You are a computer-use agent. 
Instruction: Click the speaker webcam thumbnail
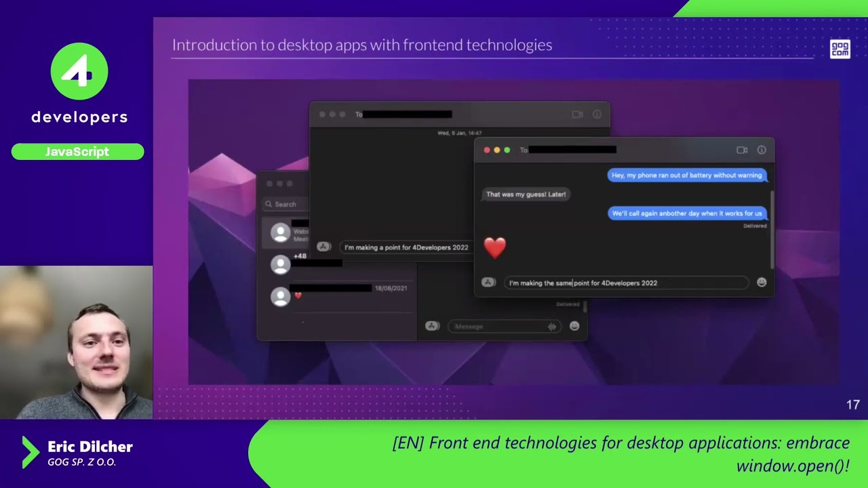click(x=76, y=342)
